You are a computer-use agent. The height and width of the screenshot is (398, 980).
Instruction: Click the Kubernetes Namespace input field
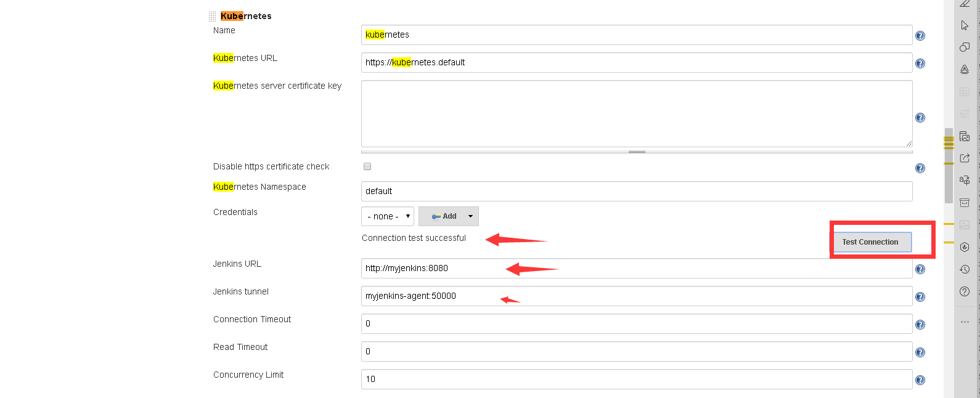tap(637, 191)
